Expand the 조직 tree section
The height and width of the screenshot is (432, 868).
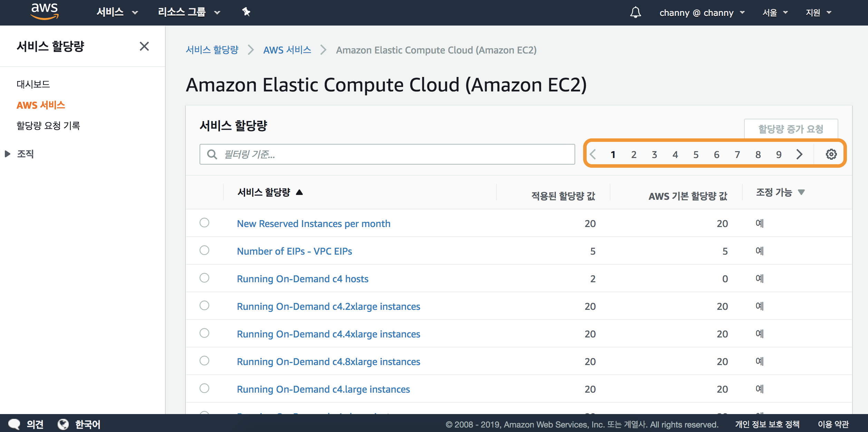point(8,154)
